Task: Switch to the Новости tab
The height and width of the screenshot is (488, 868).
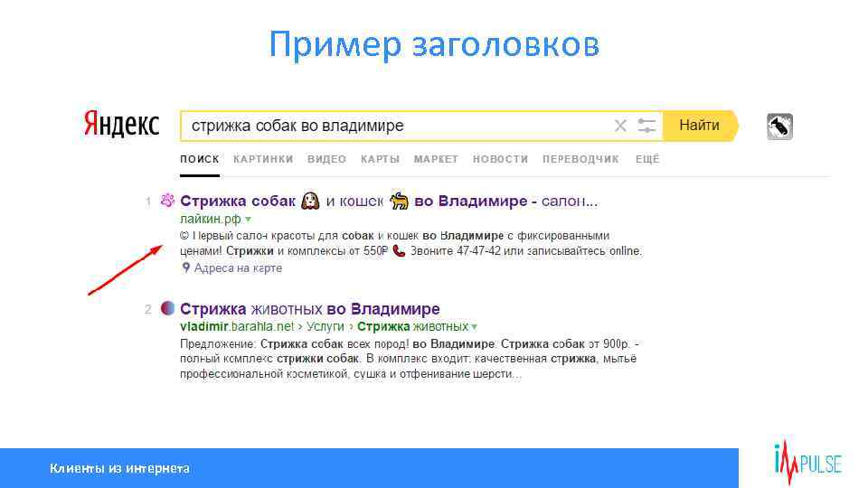Action: 500,159
